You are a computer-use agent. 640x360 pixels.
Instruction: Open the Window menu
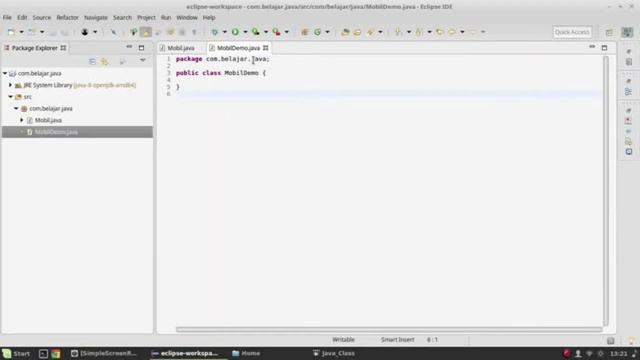187,18
